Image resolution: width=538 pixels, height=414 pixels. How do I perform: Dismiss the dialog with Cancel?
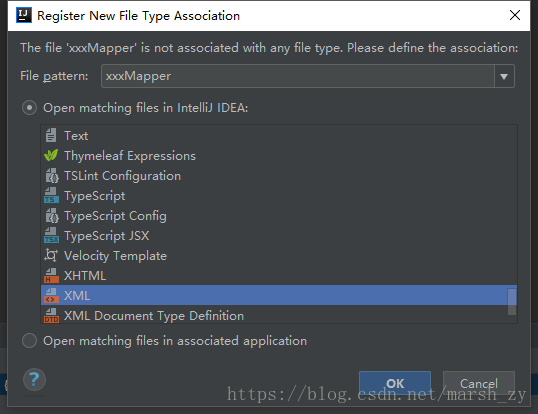click(x=479, y=383)
